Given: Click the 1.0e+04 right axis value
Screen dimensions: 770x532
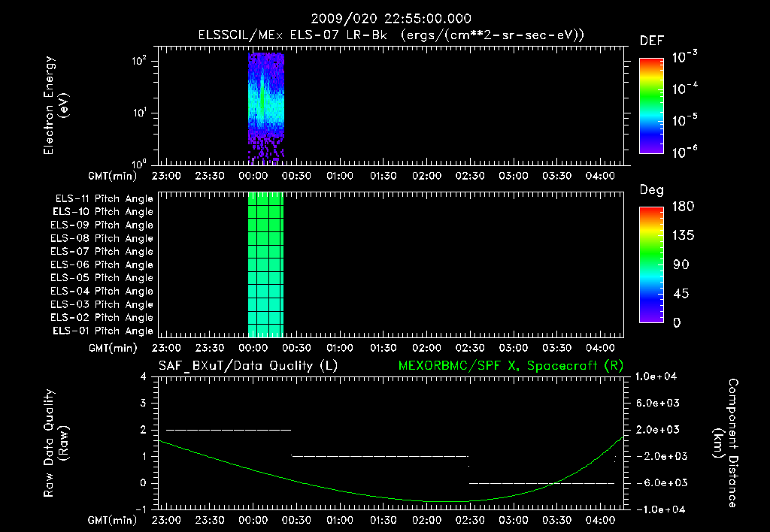Looking at the screenshot, I should [x=656, y=376].
